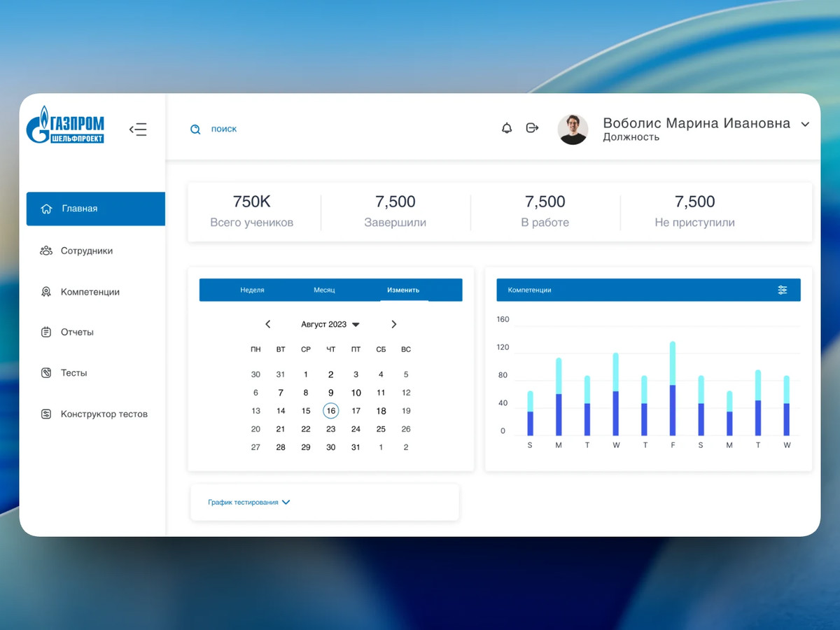This screenshot has width=840, height=630.
Task: Click the F bar in Компетенции chart
Action: pos(673,388)
